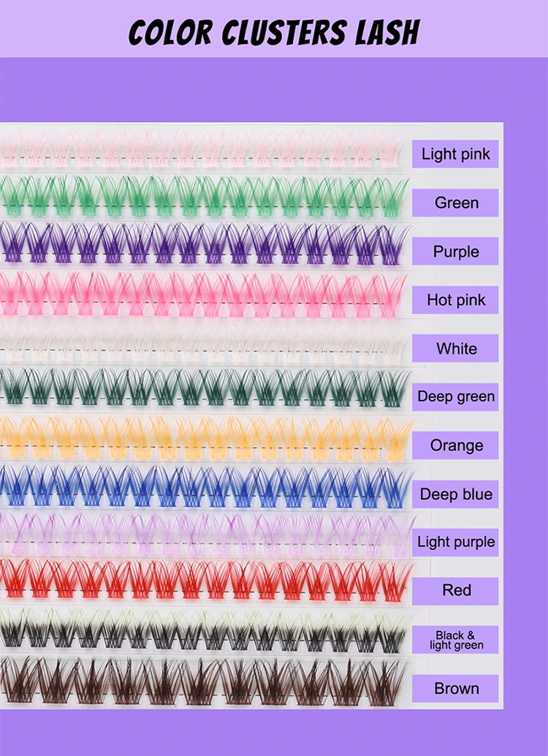This screenshot has width=548, height=756.
Task: Select the Deep blue label
Action: 455,494
